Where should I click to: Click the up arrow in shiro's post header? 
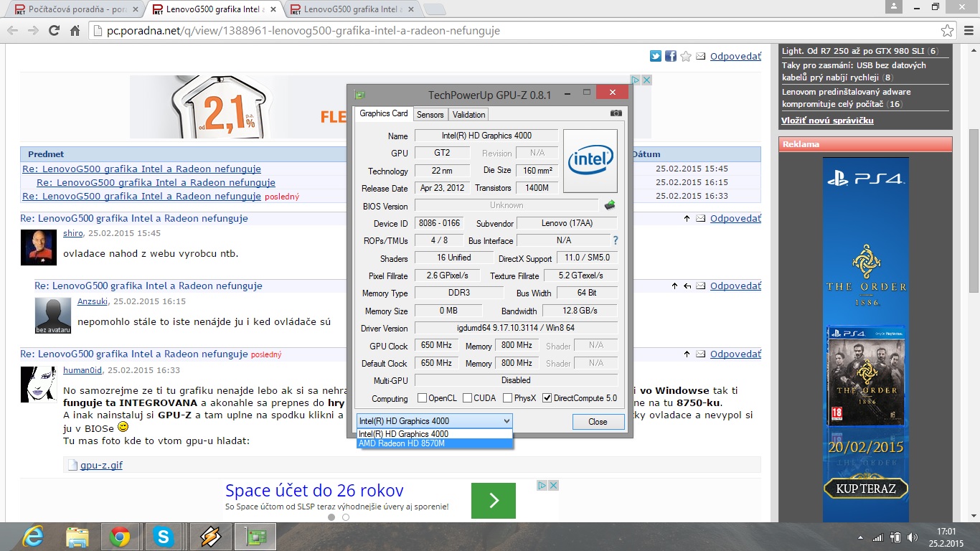687,218
